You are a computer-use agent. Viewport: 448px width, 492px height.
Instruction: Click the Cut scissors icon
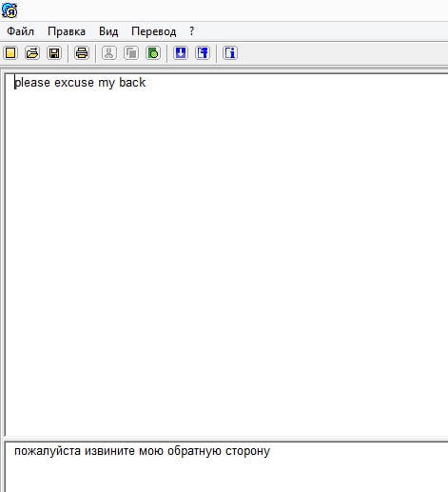click(x=109, y=53)
